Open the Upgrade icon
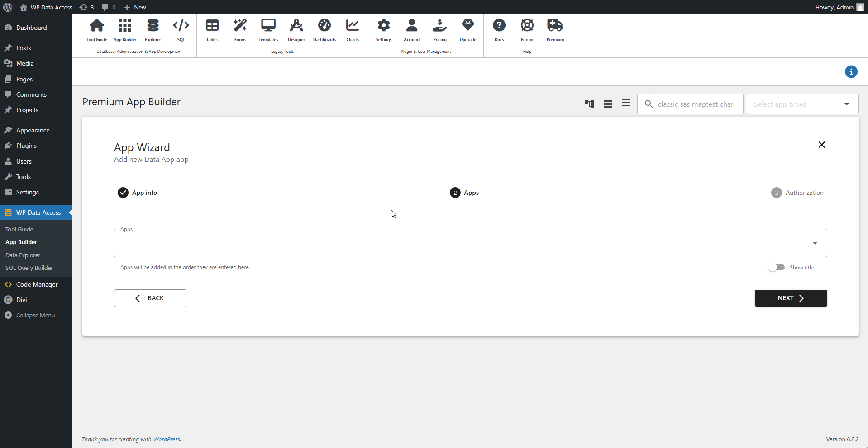The image size is (868, 448). click(x=468, y=29)
